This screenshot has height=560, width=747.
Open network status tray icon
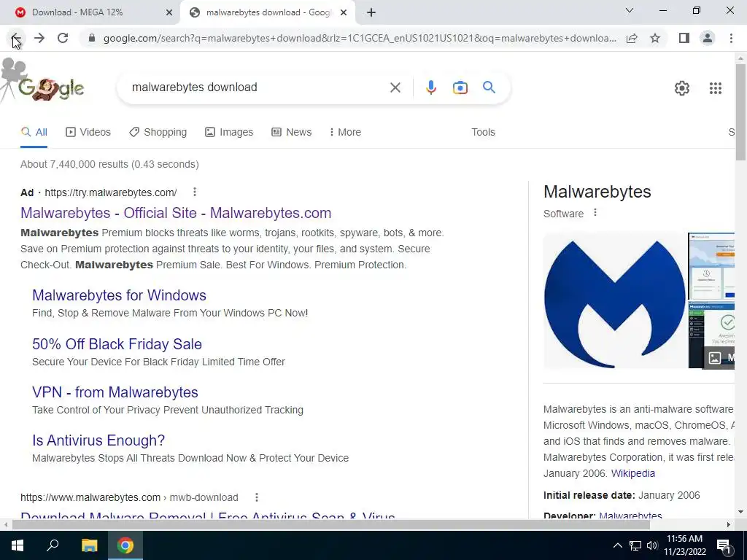pyautogui.click(x=635, y=545)
